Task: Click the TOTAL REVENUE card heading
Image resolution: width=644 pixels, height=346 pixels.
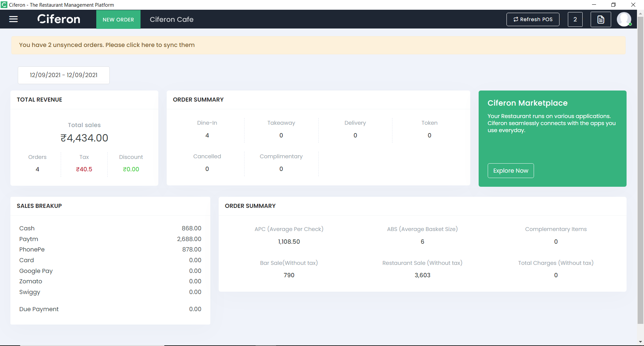Action: (40, 100)
